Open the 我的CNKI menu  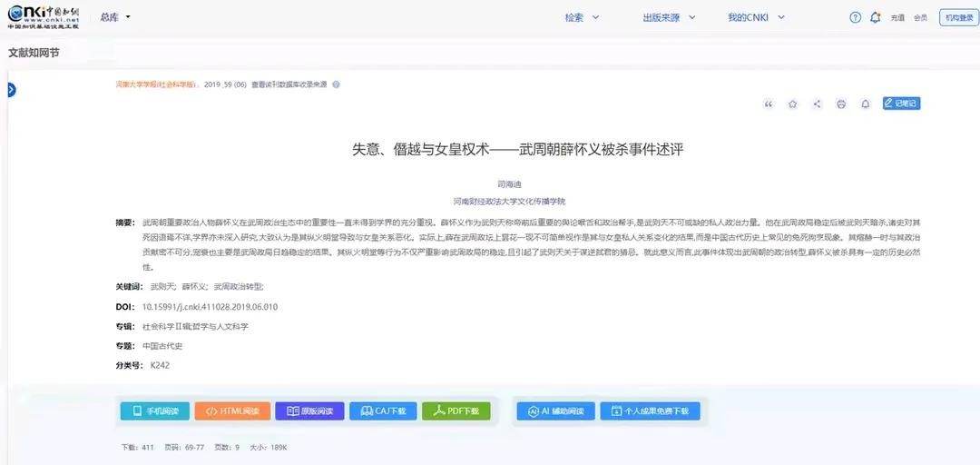756,17
